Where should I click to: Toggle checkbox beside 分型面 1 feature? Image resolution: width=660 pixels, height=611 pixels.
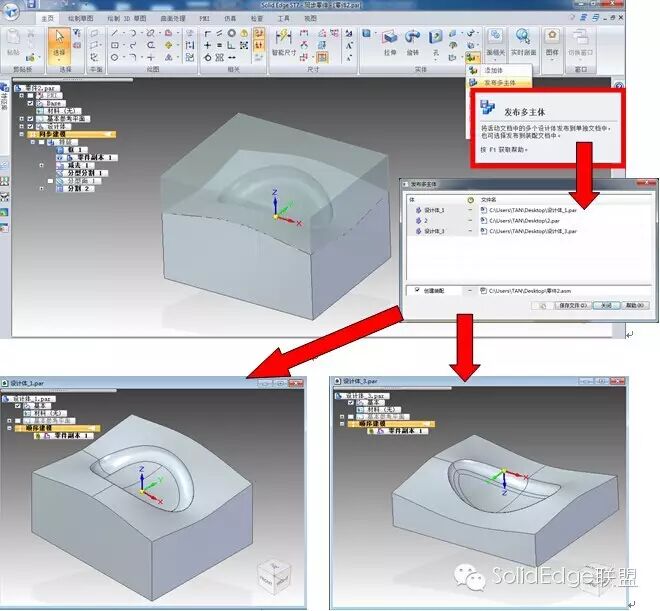coord(51,181)
